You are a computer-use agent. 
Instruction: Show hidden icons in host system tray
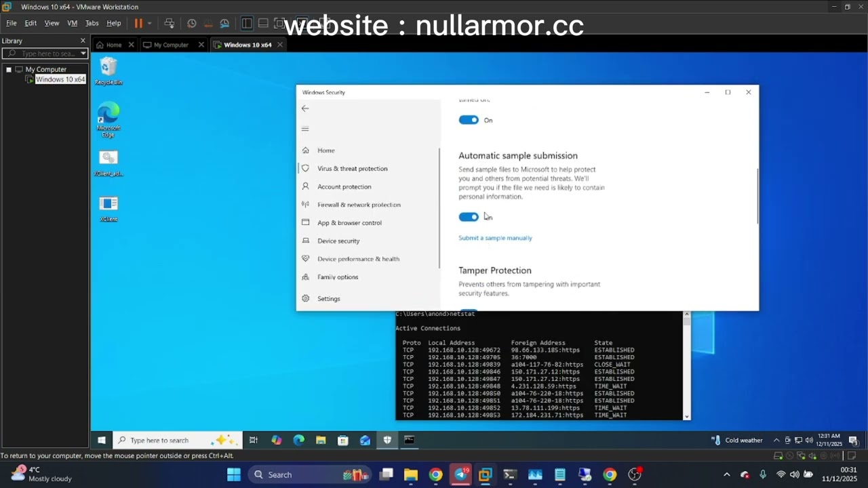(x=726, y=474)
